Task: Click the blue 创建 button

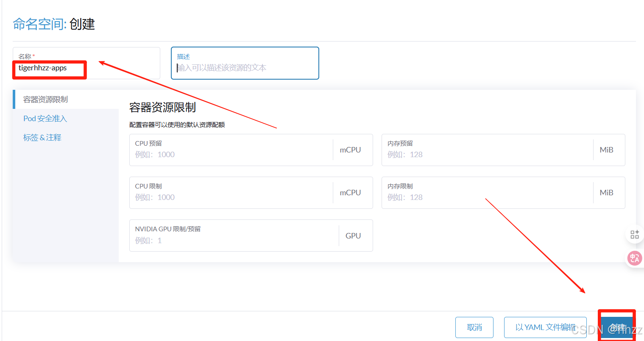Action: (x=617, y=327)
